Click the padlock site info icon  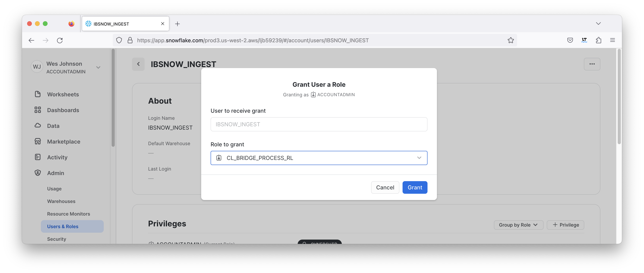(130, 40)
